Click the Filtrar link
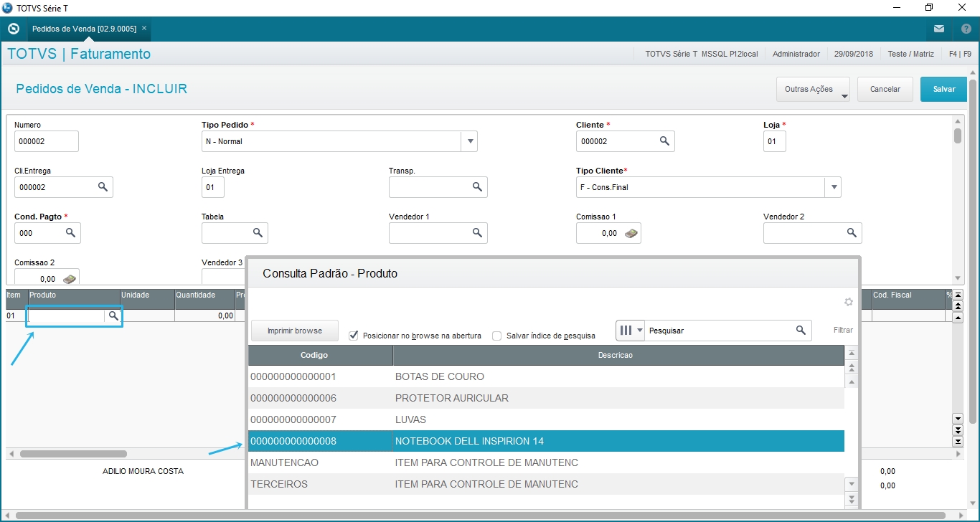This screenshot has width=980, height=522. coord(844,331)
